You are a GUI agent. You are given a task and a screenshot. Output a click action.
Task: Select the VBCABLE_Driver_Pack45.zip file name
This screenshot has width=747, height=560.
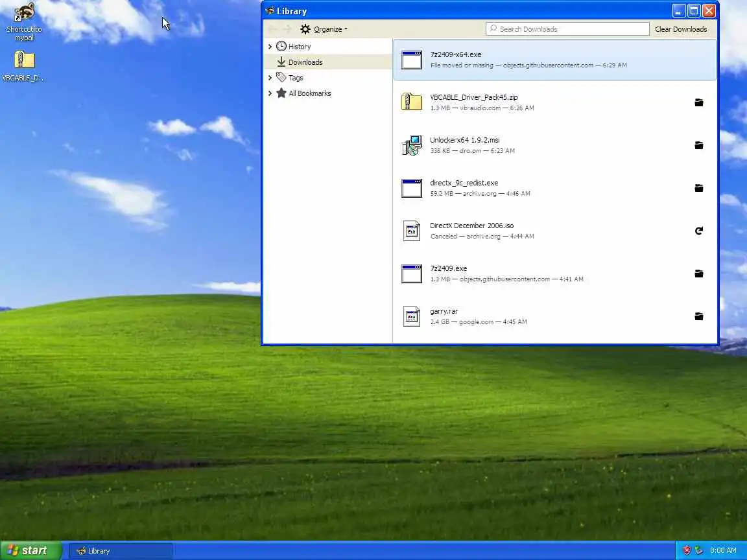[473, 97]
